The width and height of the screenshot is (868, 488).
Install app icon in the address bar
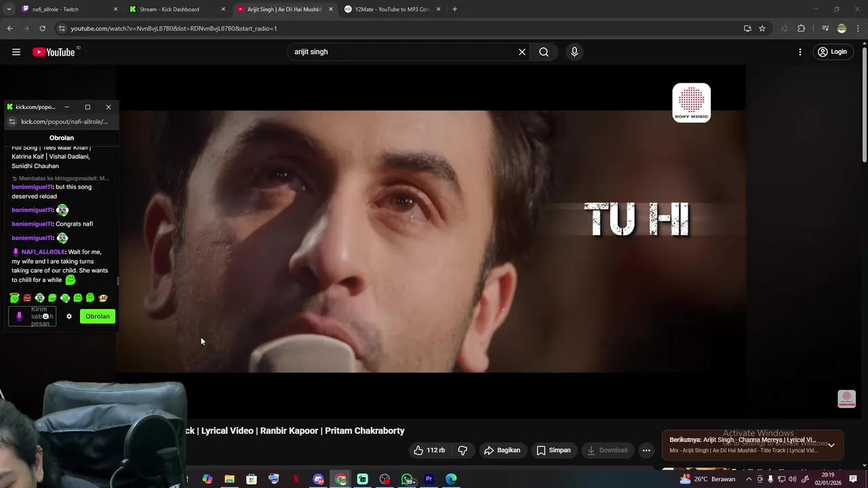point(747,28)
